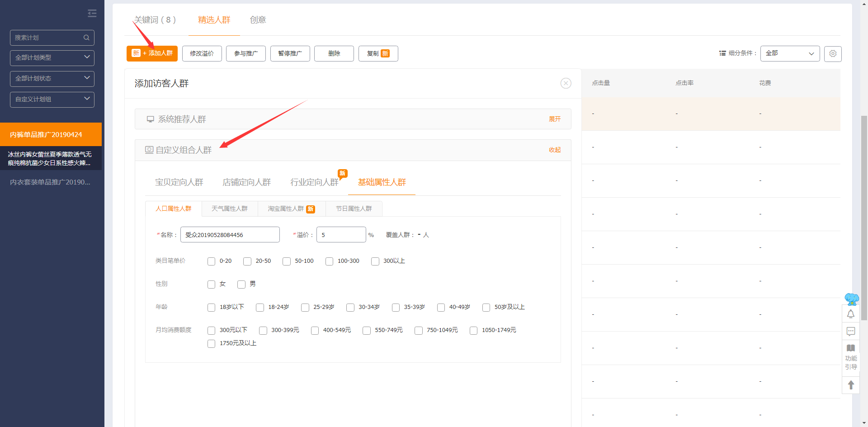The height and width of the screenshot is (427, 868).
Task: Close the 添加访客人群 panel
Action: (x=566, y=83)
